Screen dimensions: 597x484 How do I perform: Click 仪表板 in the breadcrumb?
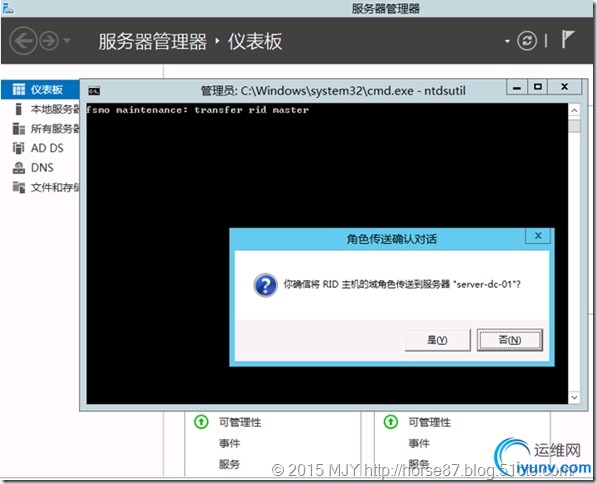pos(255,41)
